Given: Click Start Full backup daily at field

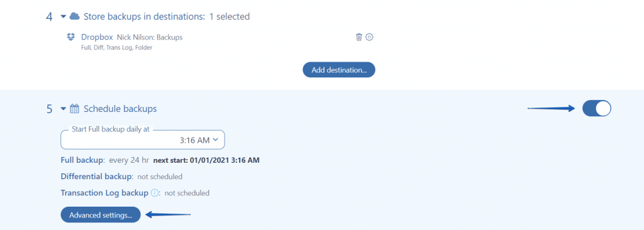Looking at the screenshot, I should pyautogui.click(x=143, y=140).
